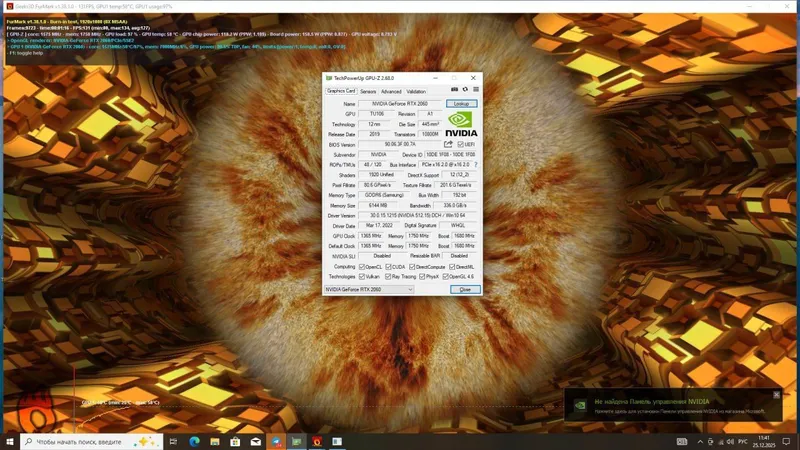This screenshot has width=800, height=450.
Task: Open the Windows Start menu
Action: (10, 441)
